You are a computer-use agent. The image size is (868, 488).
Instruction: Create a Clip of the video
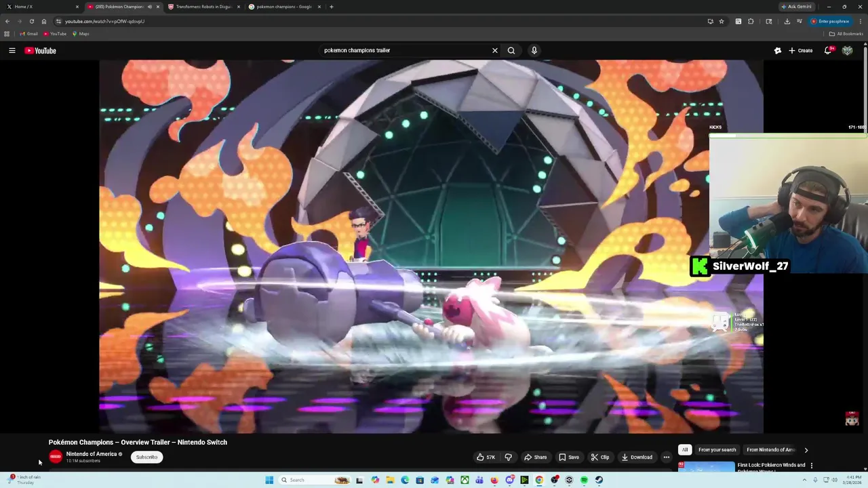599,457
